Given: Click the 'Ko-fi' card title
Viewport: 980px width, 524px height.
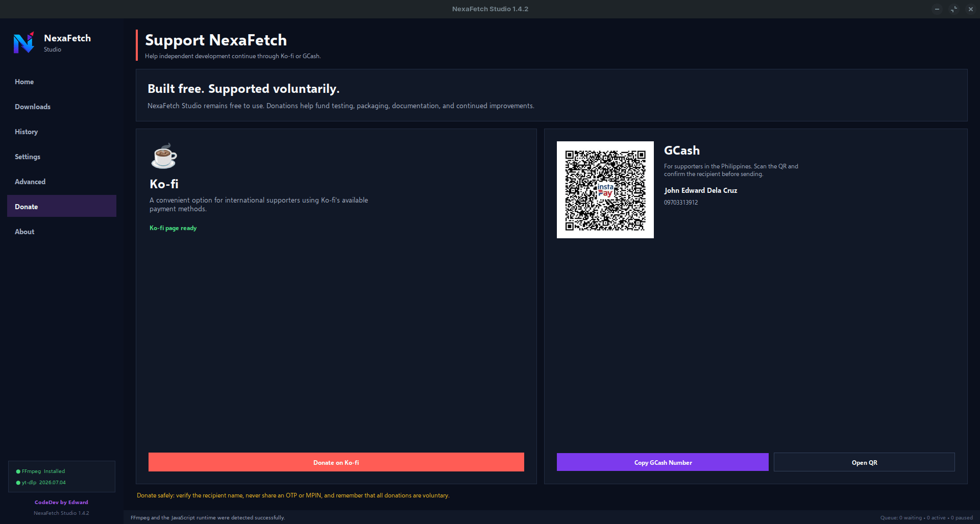Looking at the screenshot, I should (164, 184).
